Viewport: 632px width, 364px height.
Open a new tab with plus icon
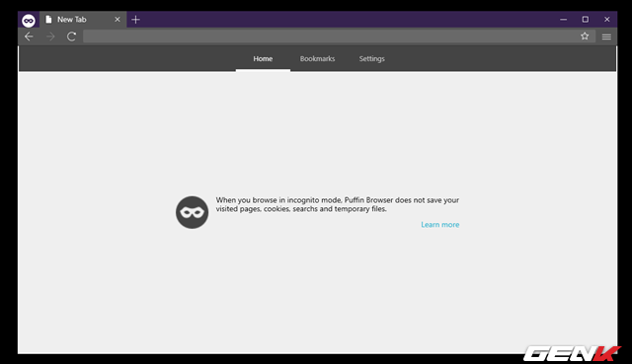pyautogui.click(x=136, y=20)
